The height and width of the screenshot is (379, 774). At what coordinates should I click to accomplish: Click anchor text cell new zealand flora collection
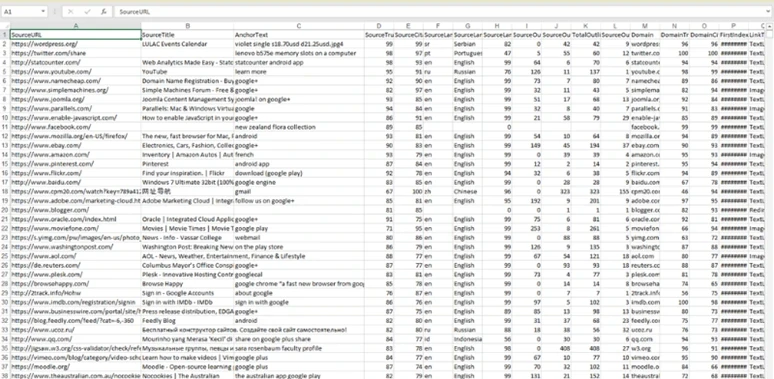pyautogui.click(x=299, y=127)
